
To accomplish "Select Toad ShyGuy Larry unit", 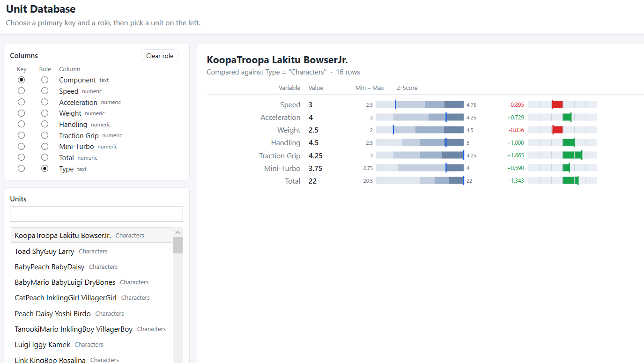I will [92, 251].
